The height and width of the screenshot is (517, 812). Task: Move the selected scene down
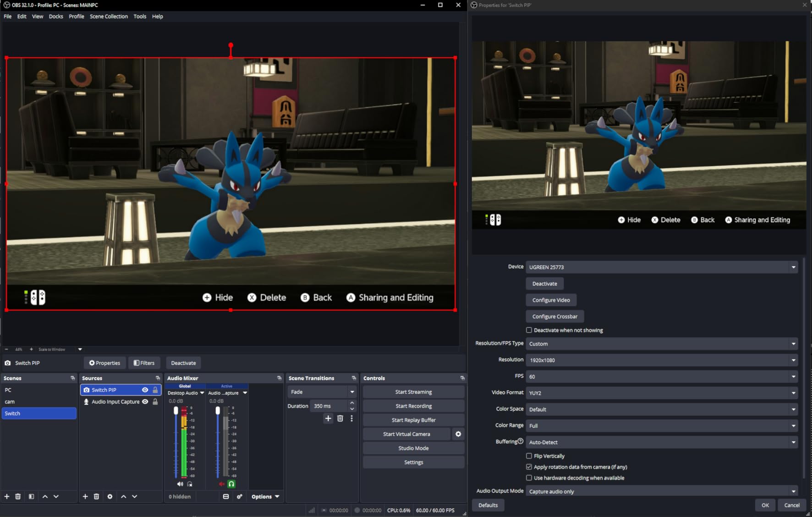pos(56,496)
